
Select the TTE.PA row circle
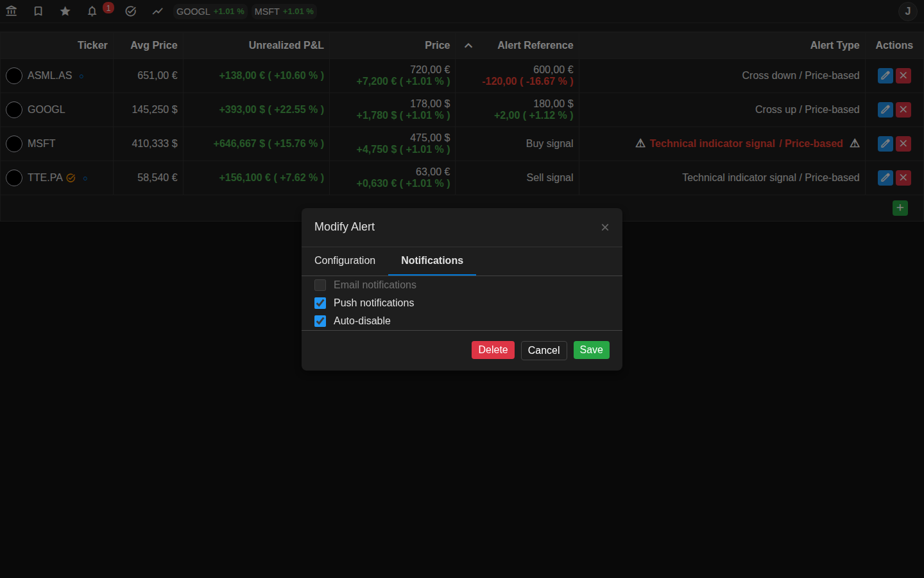tap(14, 178)
